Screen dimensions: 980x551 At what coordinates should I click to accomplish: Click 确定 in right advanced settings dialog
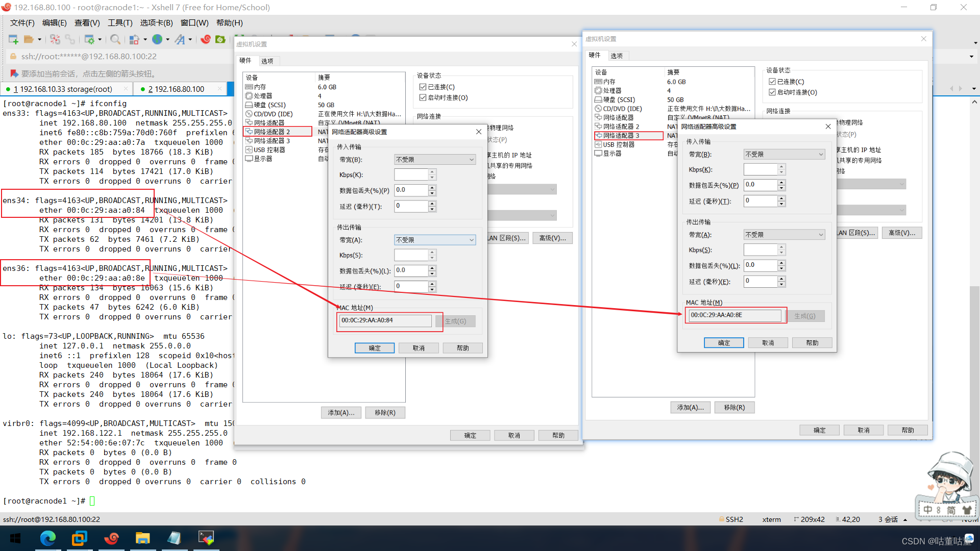(x=723, y=343)
